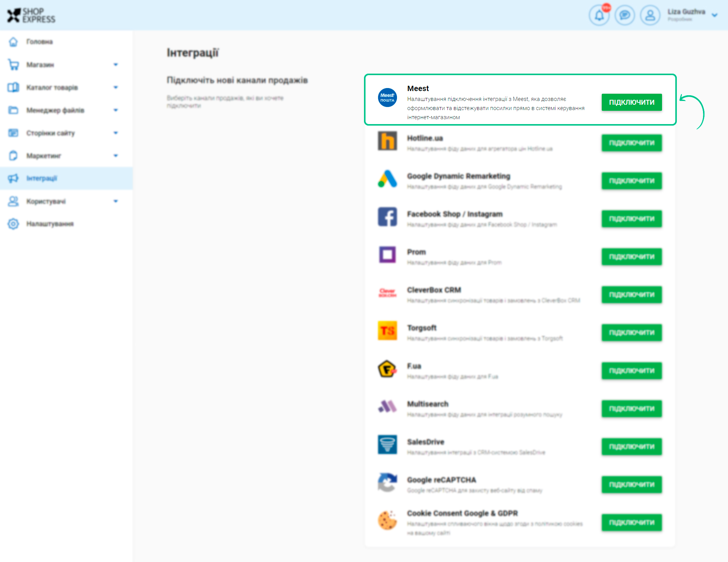The width and height of the screenshot is (728, 562).
Task: Connect Google reCAPTCHA integration
Action: pos(632,485)
